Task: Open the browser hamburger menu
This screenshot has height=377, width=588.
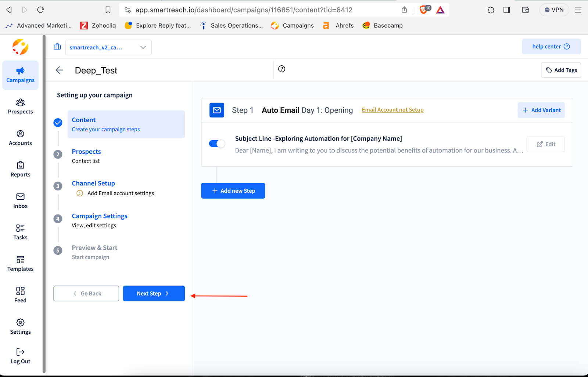Action: tap(578, 10)
